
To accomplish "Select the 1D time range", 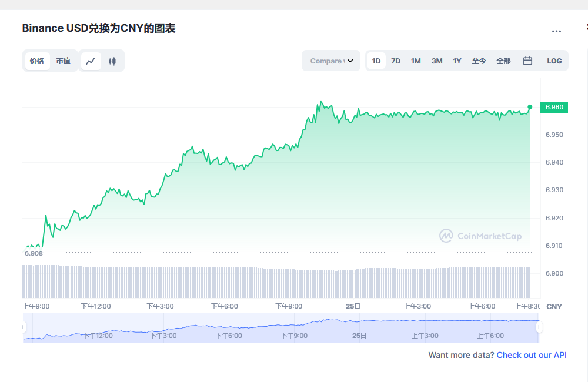I will 376,61.
